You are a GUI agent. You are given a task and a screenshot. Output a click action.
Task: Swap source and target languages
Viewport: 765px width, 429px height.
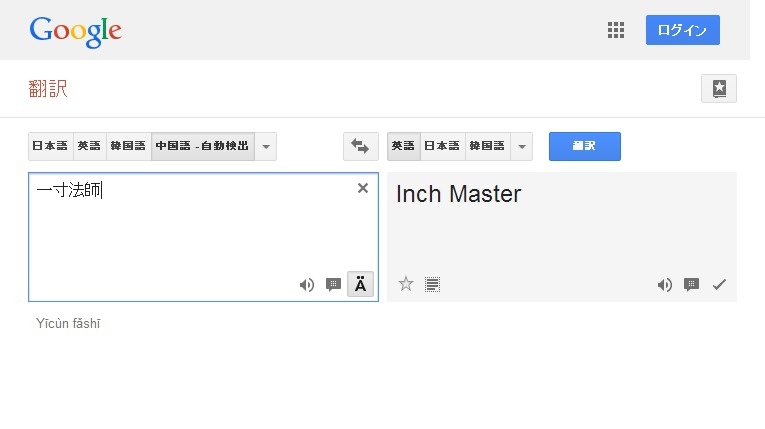click(360, 146)
